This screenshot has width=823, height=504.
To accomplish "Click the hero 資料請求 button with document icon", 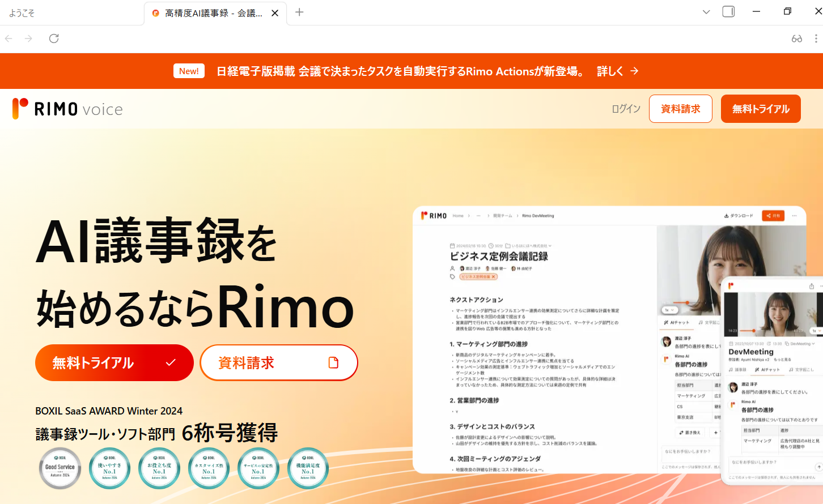I will pos(279,362).
